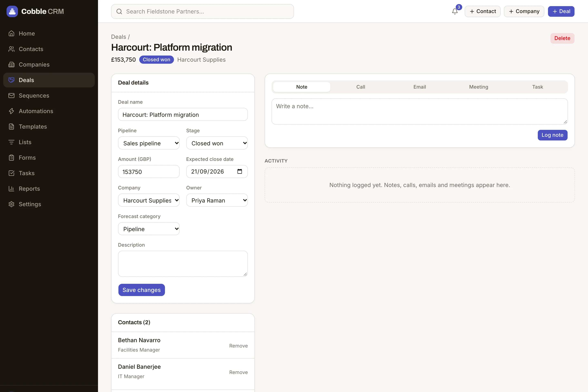Remove Daniel Banerjee from contacts

[238, 372]
